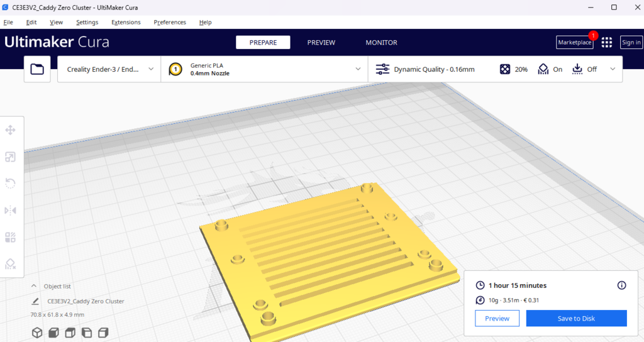This screenshot has height=342, width=644.
Task: Switch to 3D perspective view cube
Action: pyautogui.click(x=37, y=333)
